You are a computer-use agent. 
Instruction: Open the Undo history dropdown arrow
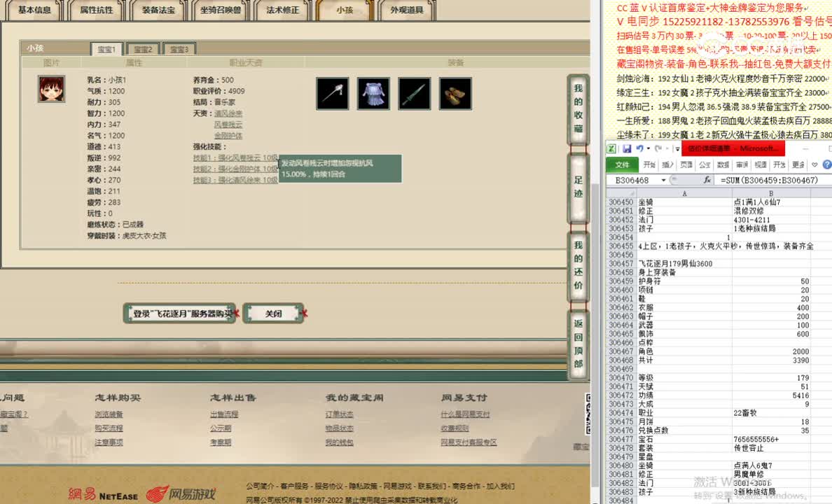[x=648, y=148]
